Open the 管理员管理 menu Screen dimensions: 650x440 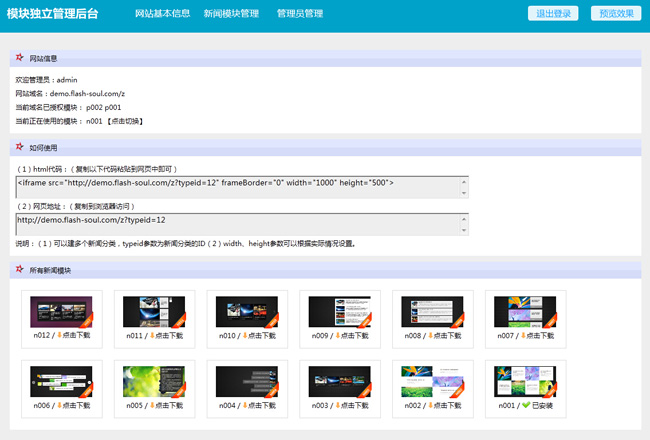[300, 14]
